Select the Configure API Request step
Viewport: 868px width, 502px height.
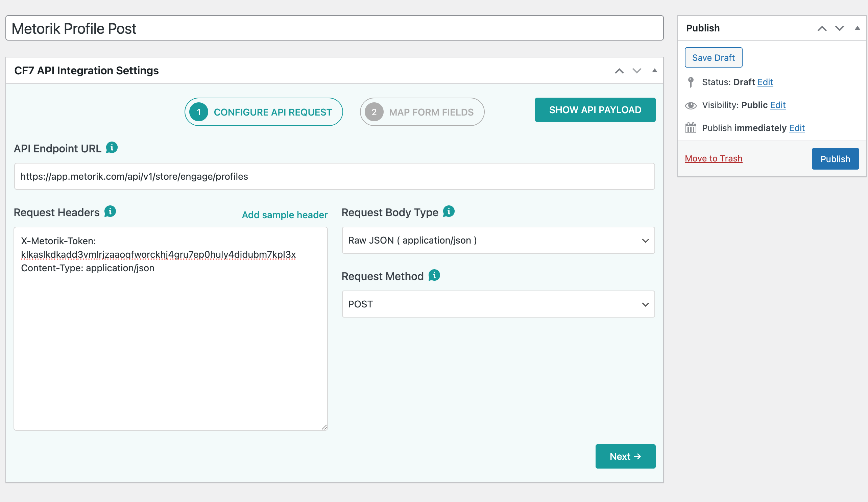coord(264,112)
